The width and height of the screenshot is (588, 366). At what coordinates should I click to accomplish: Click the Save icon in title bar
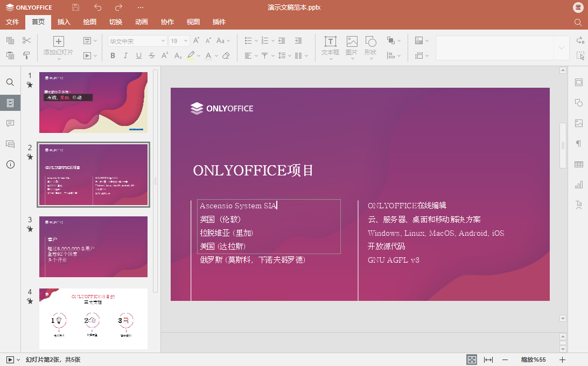pyautogui.click(x=75, y=7)
